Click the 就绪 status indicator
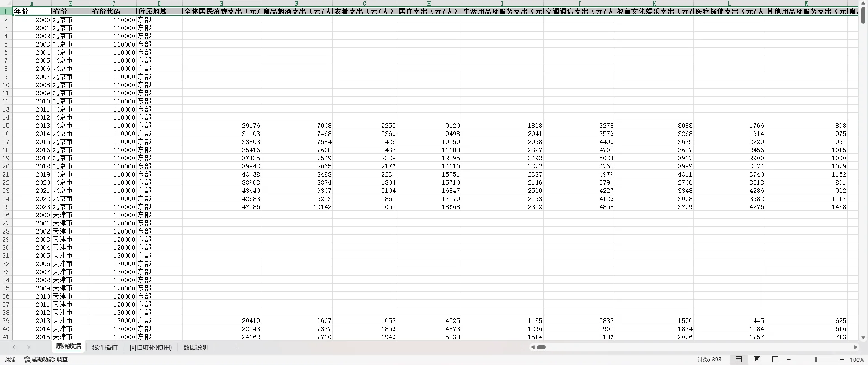 pyautogui.click(x=9, y=360)
